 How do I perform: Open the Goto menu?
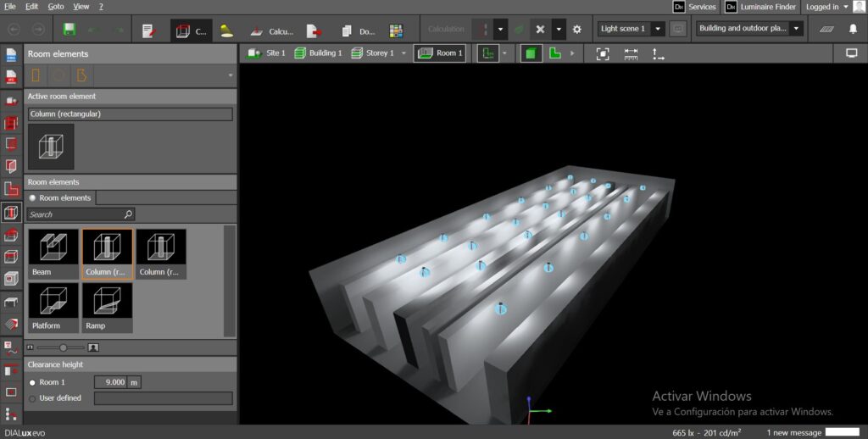click(x=55, y=6)
